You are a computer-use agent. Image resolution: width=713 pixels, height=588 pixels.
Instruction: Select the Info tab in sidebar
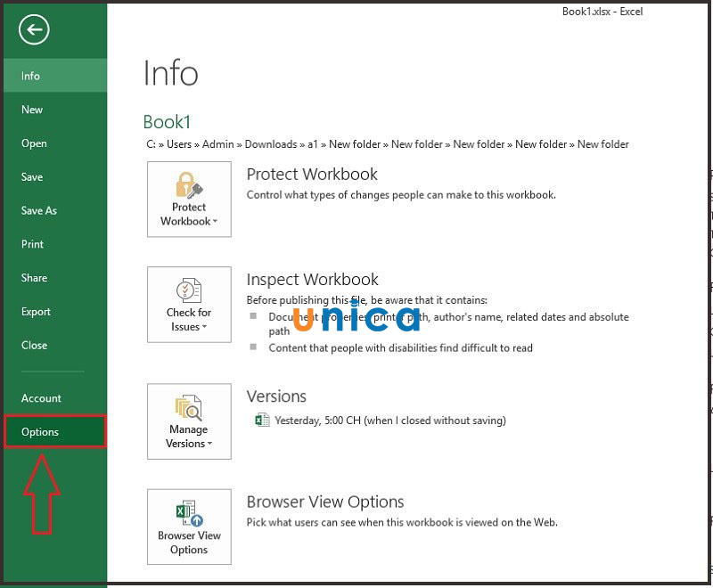pyautogui.click(x=55, y=76)
